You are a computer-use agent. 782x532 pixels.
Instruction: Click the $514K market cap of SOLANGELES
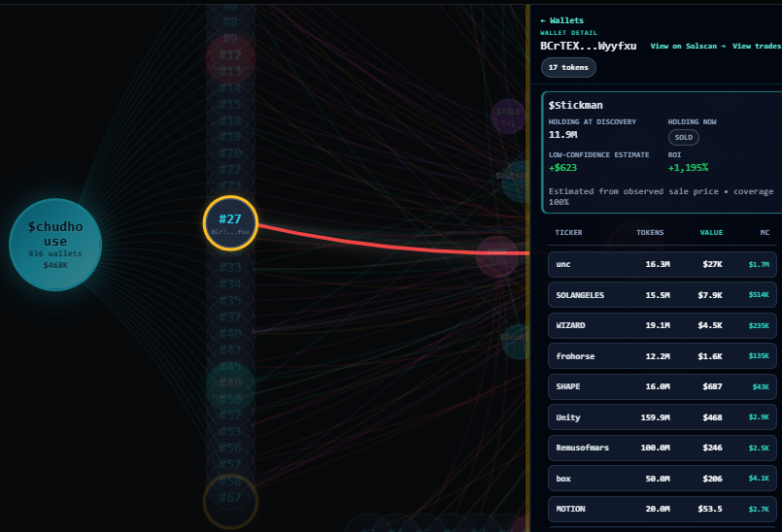[x=759, y=295]
